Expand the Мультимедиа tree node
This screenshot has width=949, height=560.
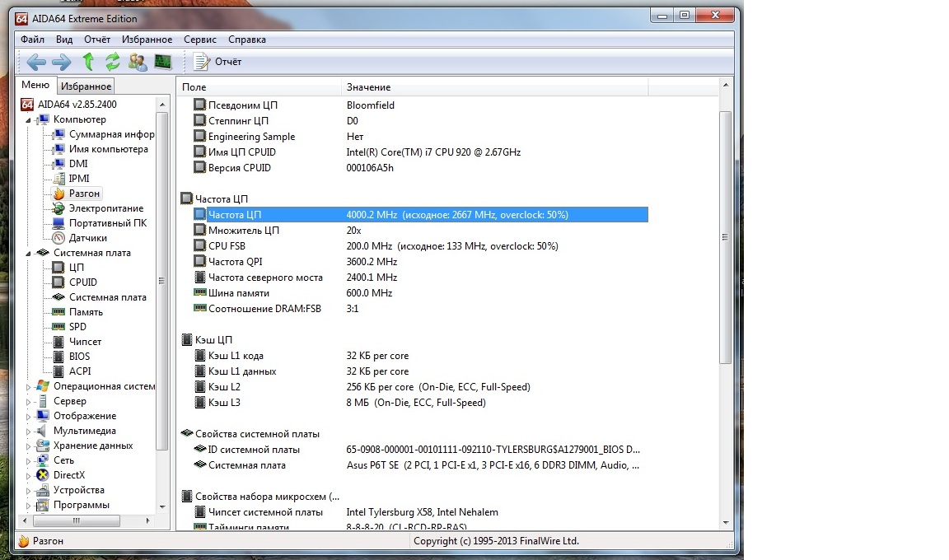pyautogui.click(x=28, y=432)
